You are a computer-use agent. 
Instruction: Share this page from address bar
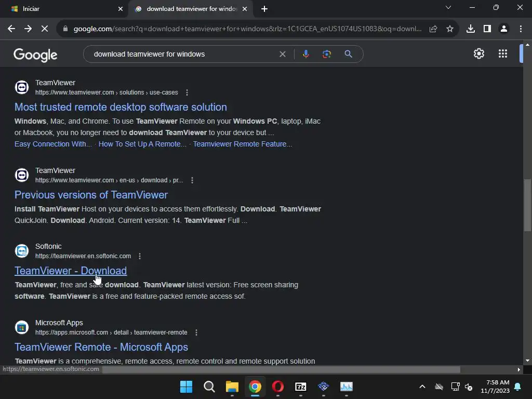pos(433,29)
